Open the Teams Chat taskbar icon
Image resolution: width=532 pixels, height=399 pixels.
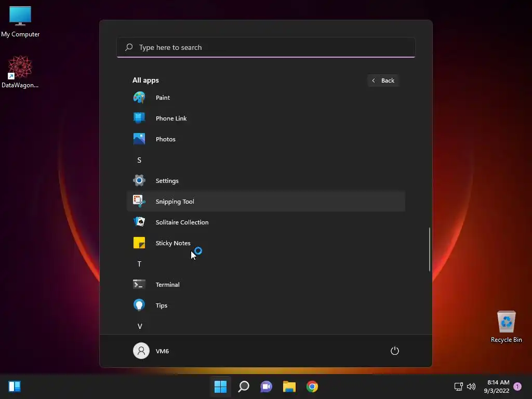click(267, 387)
